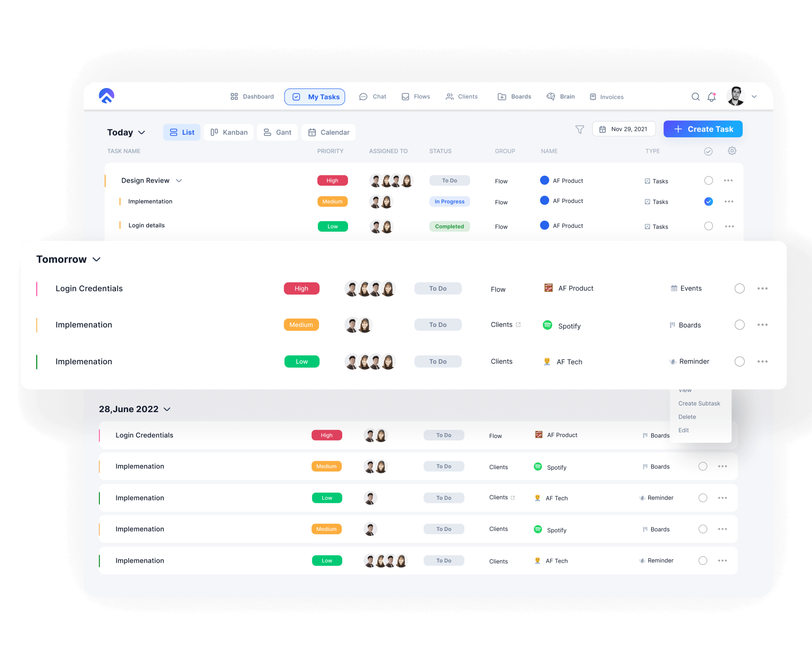Click the app logo in the header

click(x=107, y=96)
